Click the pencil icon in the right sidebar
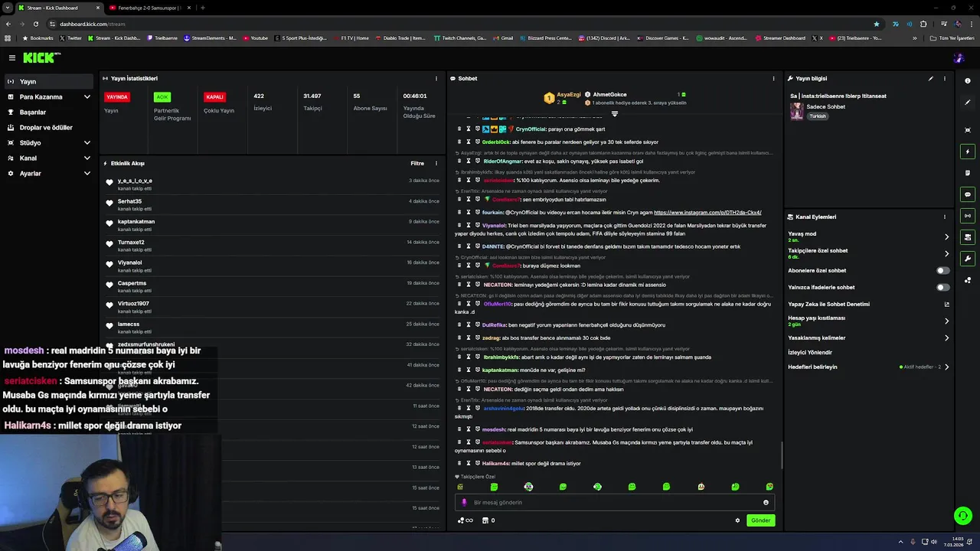The image size is (980, 551). click(x=968, y=102)
